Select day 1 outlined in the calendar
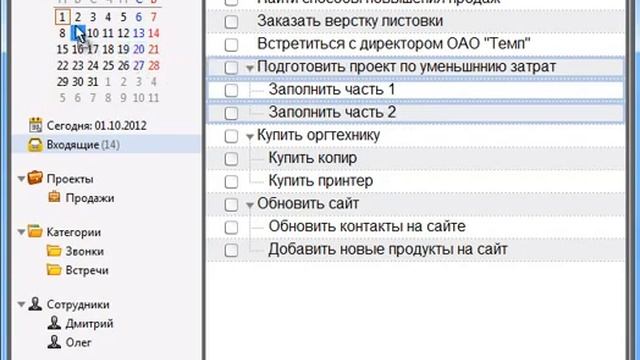This screenshot has height=360, width=640. pyautogui.click(x=62, y=17)
